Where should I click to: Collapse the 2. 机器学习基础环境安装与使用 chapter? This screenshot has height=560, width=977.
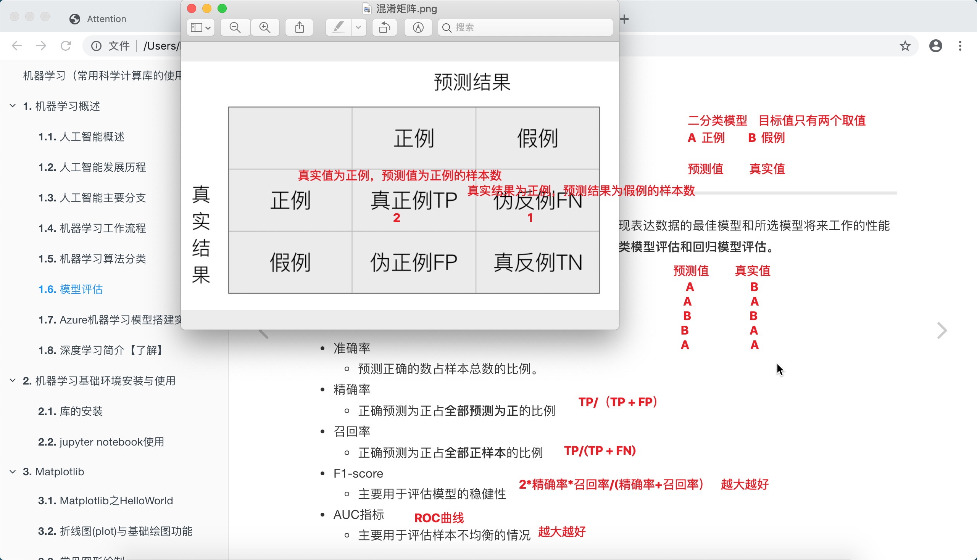[13, 380]
